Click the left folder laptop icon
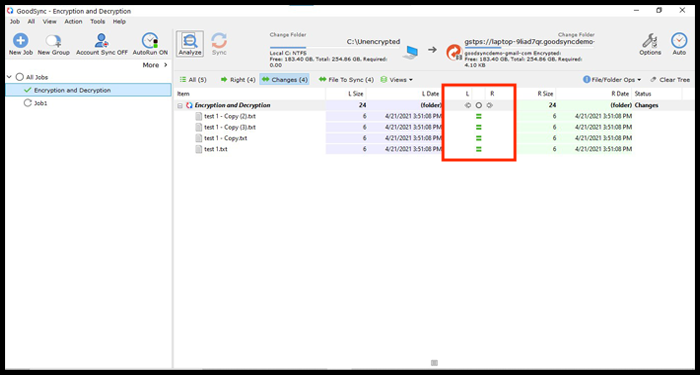The height and width of the screenshot is (375, 700). tap(410, 52)
